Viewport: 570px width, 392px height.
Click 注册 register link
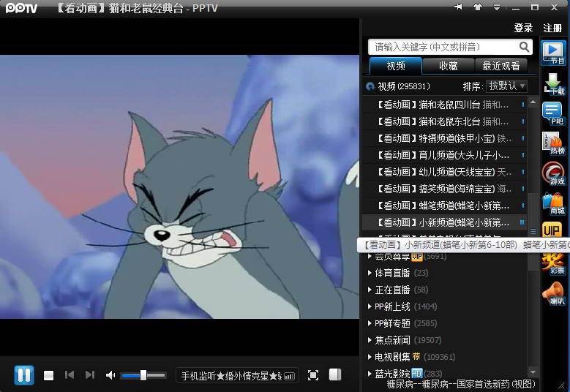[552, 28]
